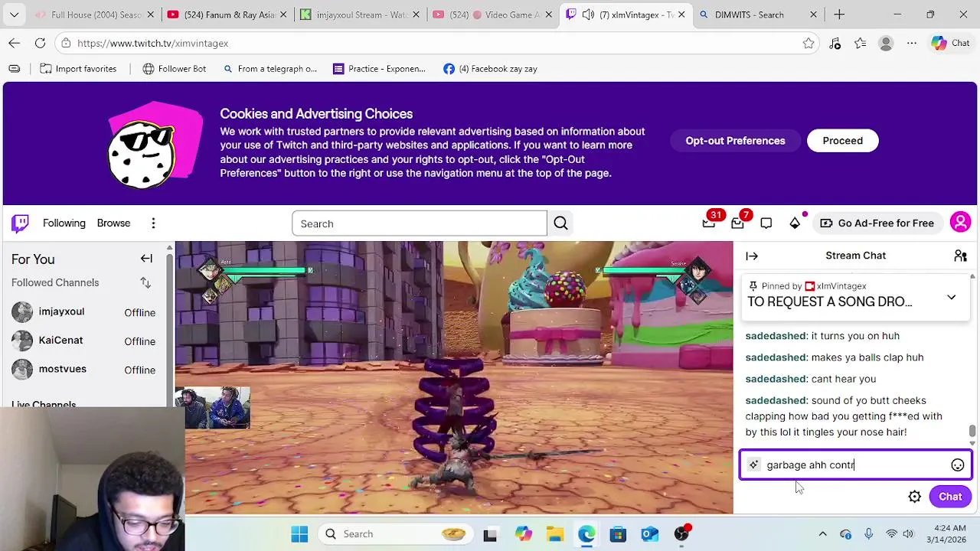980x551 pixels.
Task: Go back with the browser back arrow
Action: click(x=14, y=44)
